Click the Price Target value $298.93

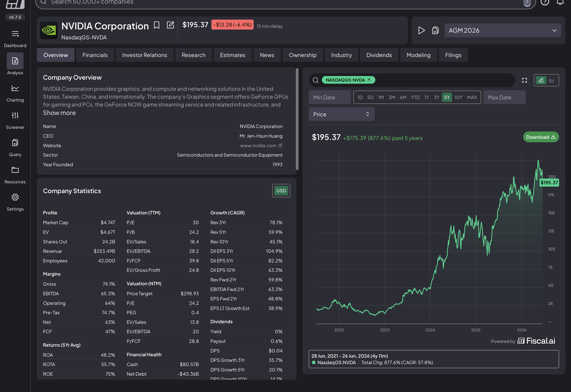[190, 294]
